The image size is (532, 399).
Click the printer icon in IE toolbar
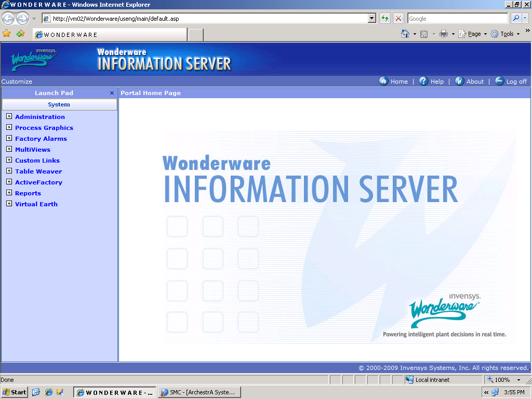tap(444, 34)
